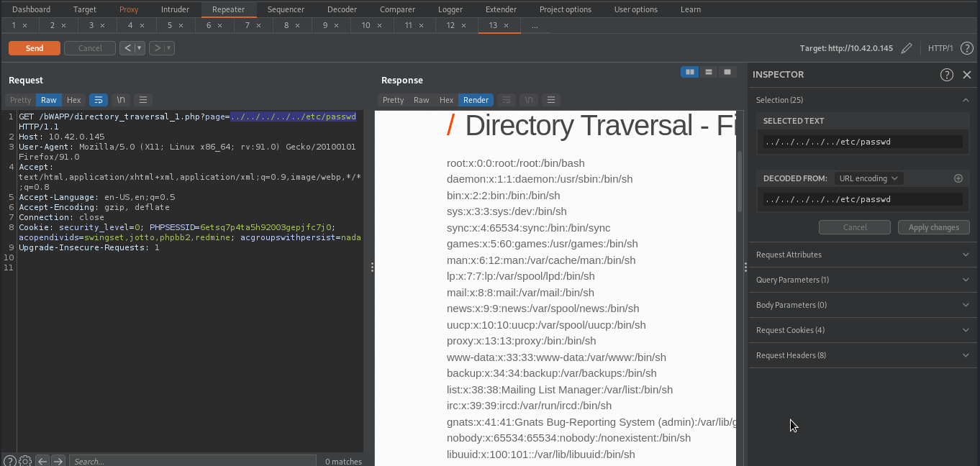Select Hex tab in Request panel

click(74, 100)
